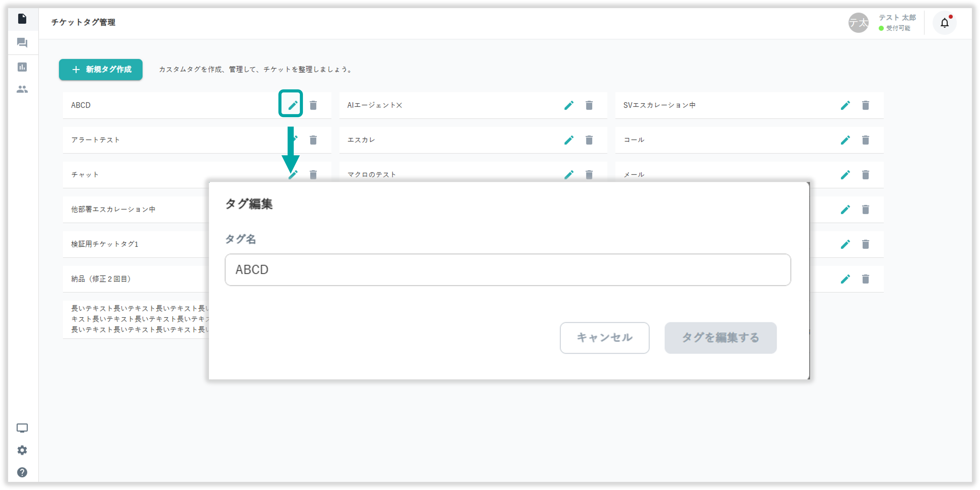This screenshot has height=490, width=980.
Task: Click the タグ名 input field with ABCD
Action: point(508,269)
